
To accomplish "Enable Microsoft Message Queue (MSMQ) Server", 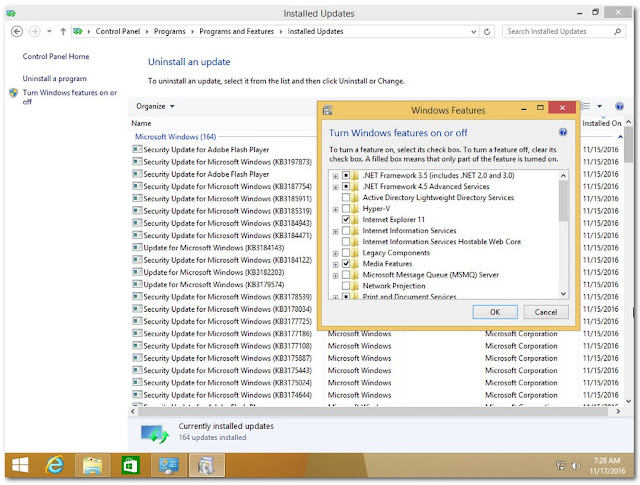I will (x=346, y=274).
